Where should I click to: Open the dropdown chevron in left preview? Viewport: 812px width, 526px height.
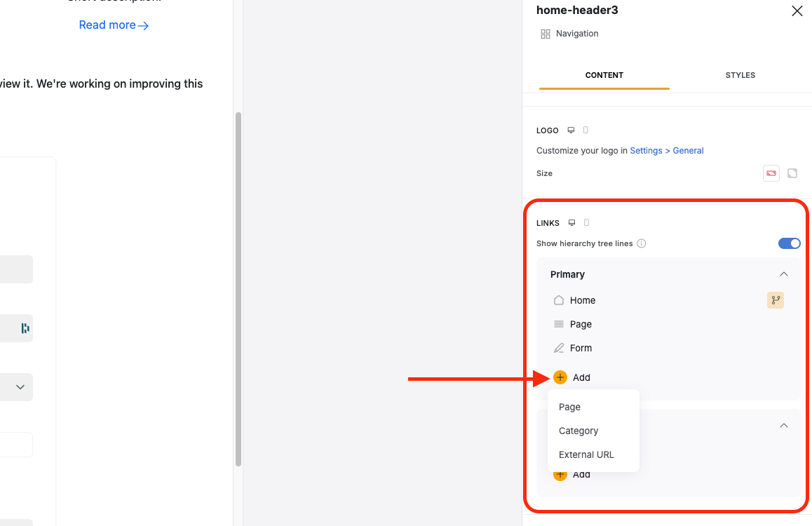[x=20, y=387]
